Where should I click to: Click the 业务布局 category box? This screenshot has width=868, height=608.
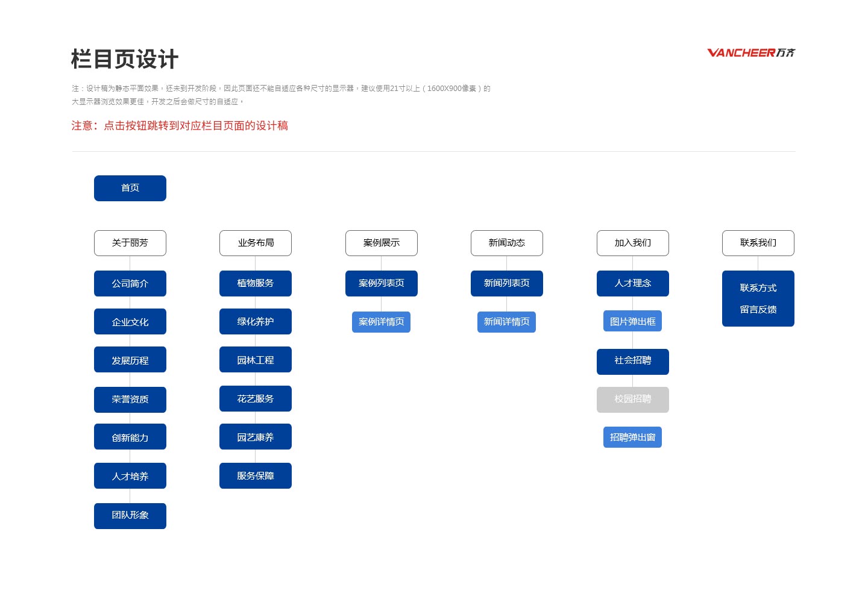[256, 243]
